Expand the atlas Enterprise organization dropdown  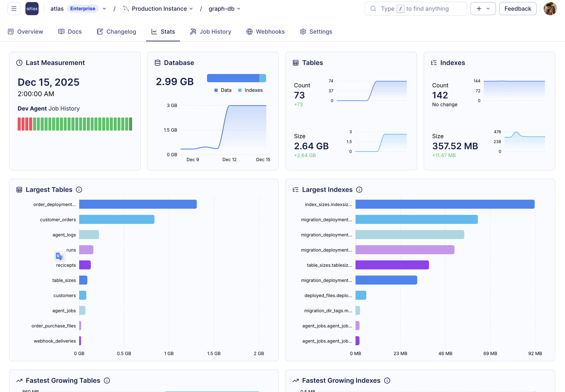tap(104, 9)
